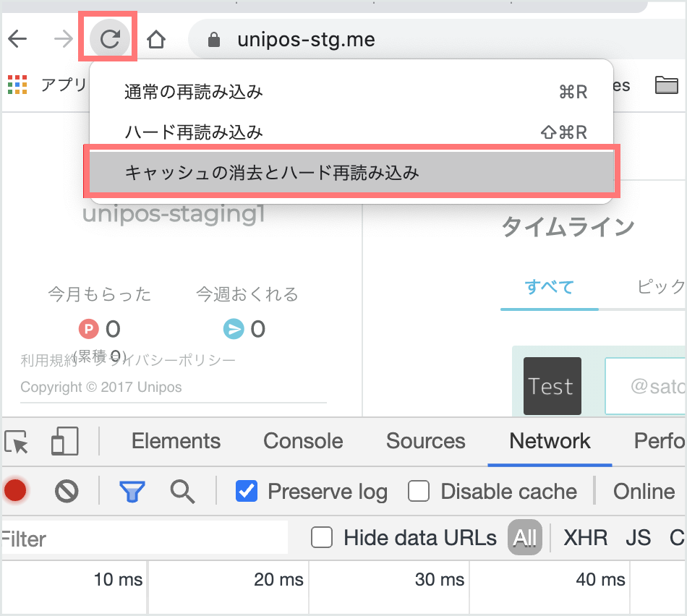Switch to the Console tab
Image resolution: width=687 pixels, height=616 pixels.
point(303,441)
